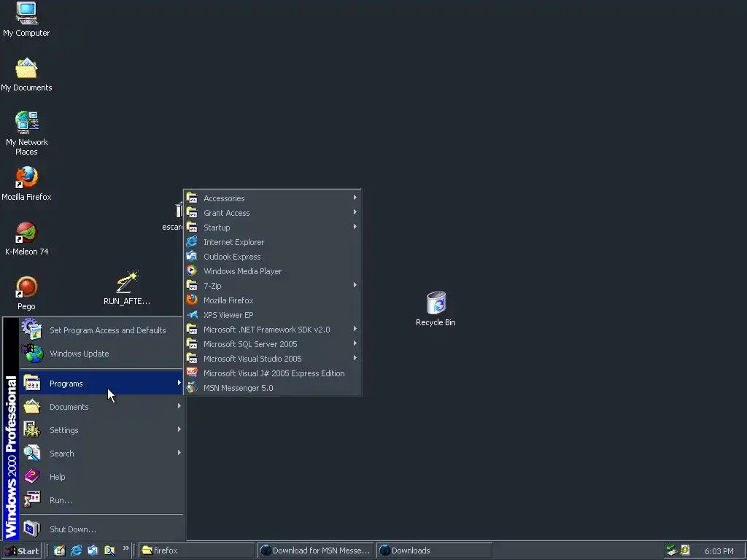Click the Internet Explorer icon in Programs menu
The image size is (747, 560).
tap(192, 242)
